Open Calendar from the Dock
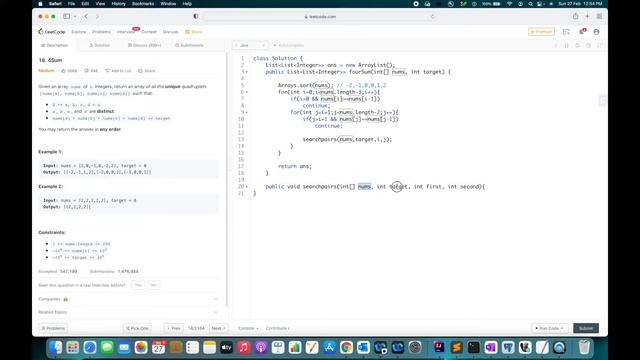 click(158, 347)
